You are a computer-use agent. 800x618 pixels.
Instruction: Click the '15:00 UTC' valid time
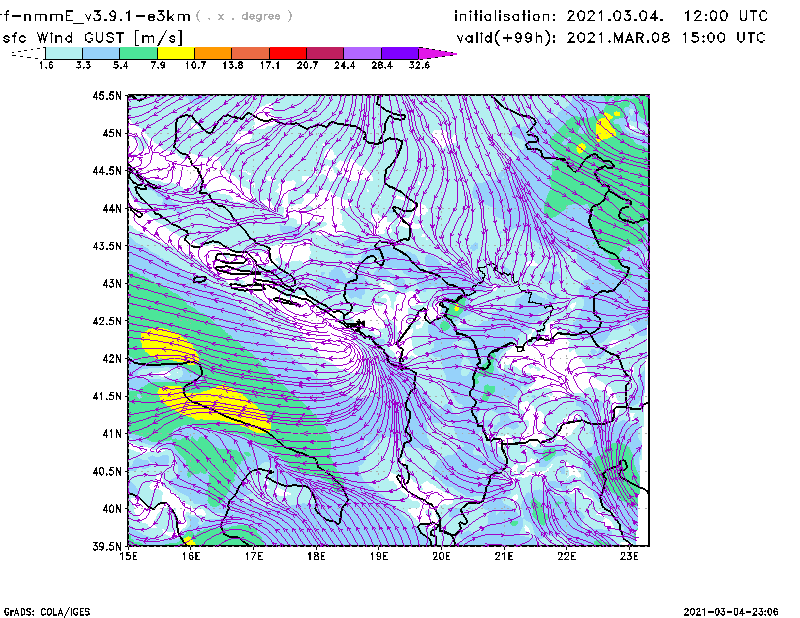(x=723, y=38)
